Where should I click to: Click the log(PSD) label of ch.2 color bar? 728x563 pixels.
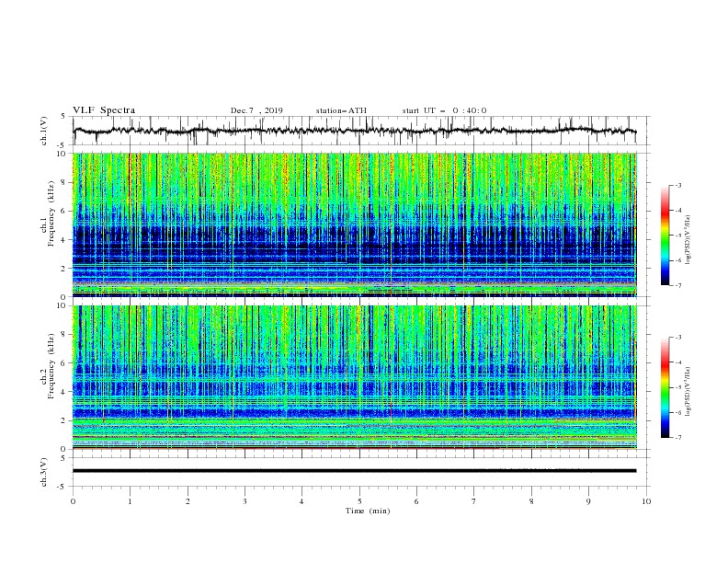tap(688, 392)
